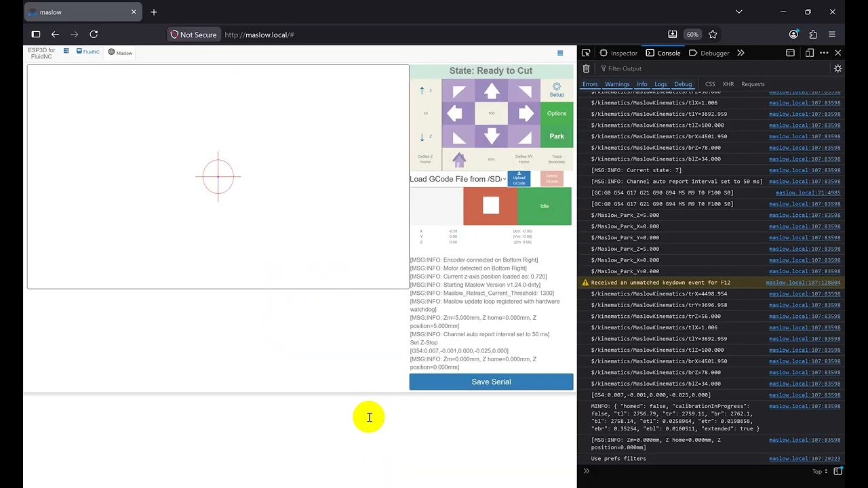Viewport: 868px width, 488px height.
Task: Open Setup with the gear icon
Action: 557,90
